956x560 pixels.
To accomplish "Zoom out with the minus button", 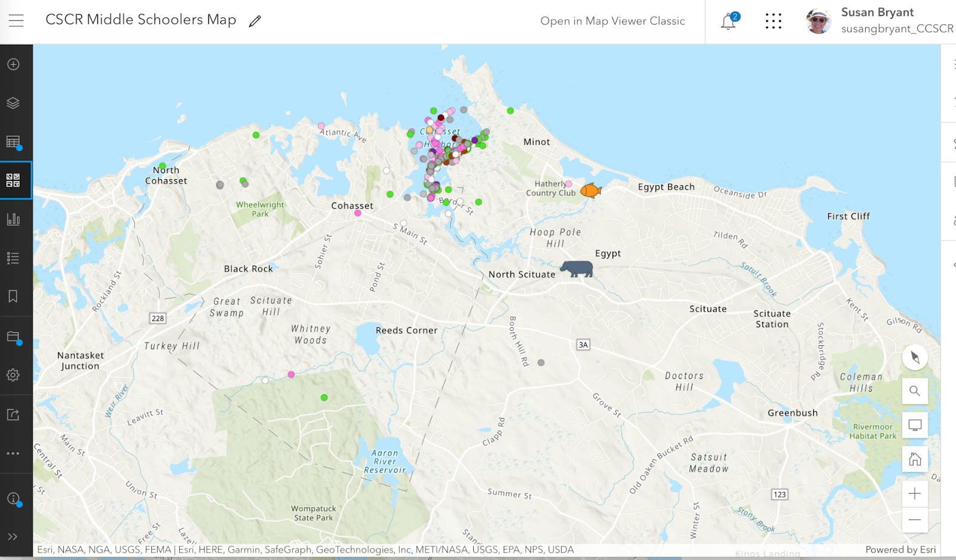I will click(915, 520).
